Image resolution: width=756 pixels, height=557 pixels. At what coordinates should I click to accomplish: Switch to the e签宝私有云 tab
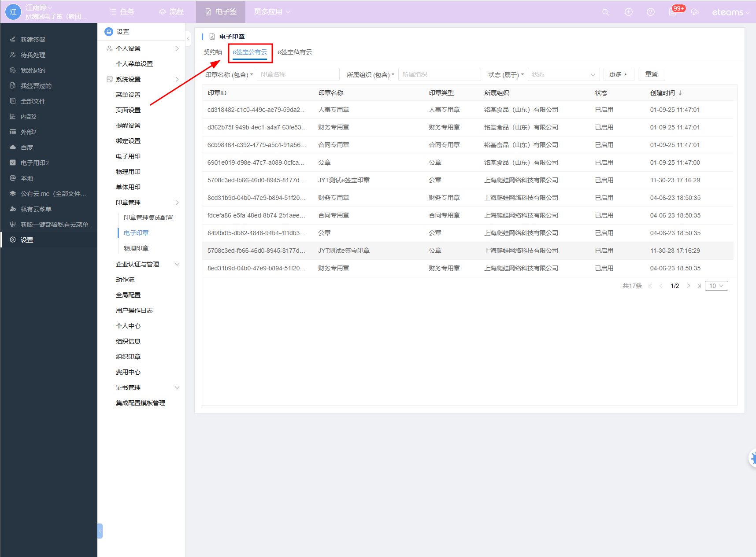pos(295,52)
